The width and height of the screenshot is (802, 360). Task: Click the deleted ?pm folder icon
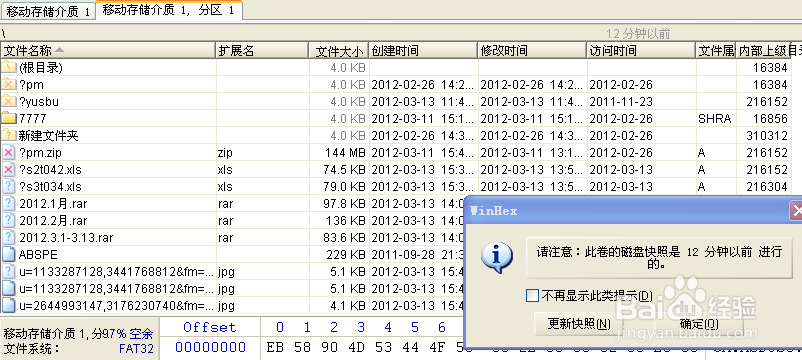pyautogui.click(x=9, y=84)
